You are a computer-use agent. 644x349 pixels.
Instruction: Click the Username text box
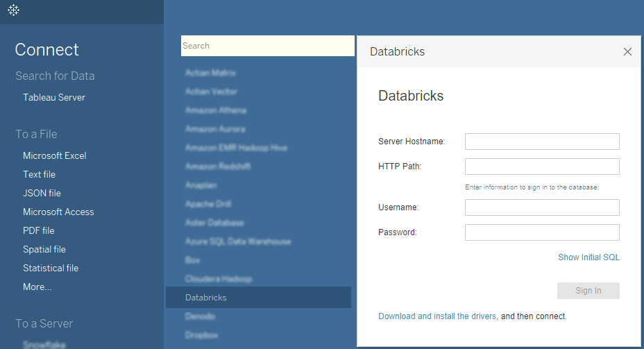tap(541, 207)
